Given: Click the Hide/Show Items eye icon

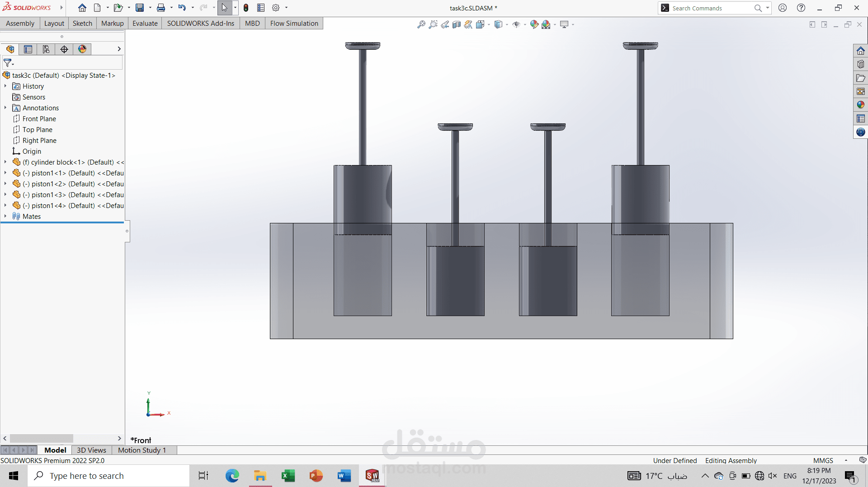Looking at the screenshot, I should [x=516, y=24].
